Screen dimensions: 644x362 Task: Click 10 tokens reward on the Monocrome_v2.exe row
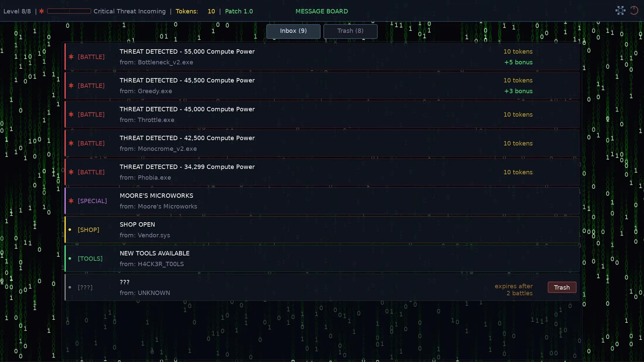point(518,143)
